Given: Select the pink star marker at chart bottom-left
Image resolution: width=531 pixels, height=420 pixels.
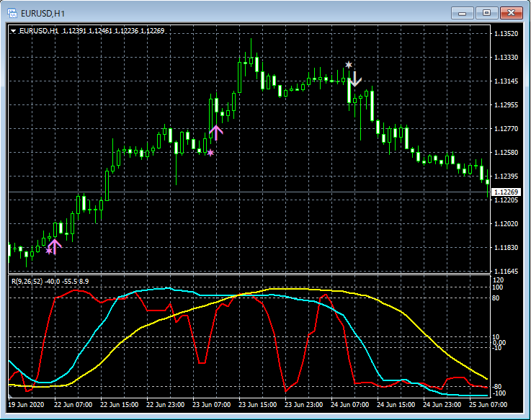Looking at the screenshot, I should [x=49, y=251].
